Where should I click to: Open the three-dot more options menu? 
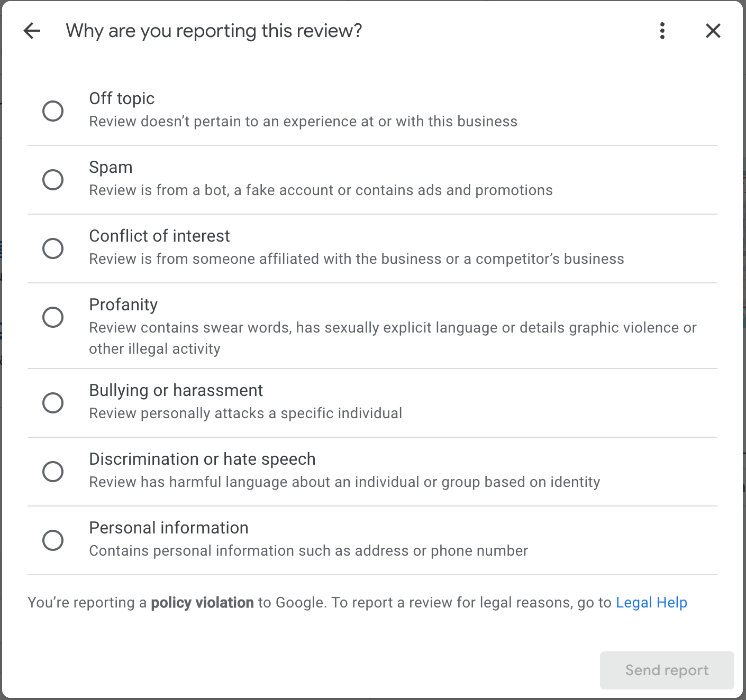click(x=662, y=31)
